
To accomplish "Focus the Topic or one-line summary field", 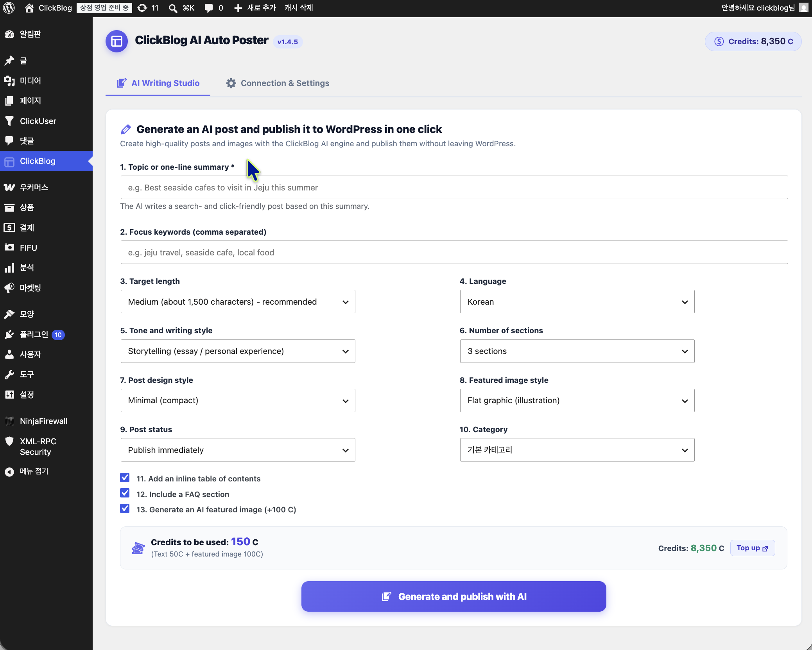I will point(454,187).
